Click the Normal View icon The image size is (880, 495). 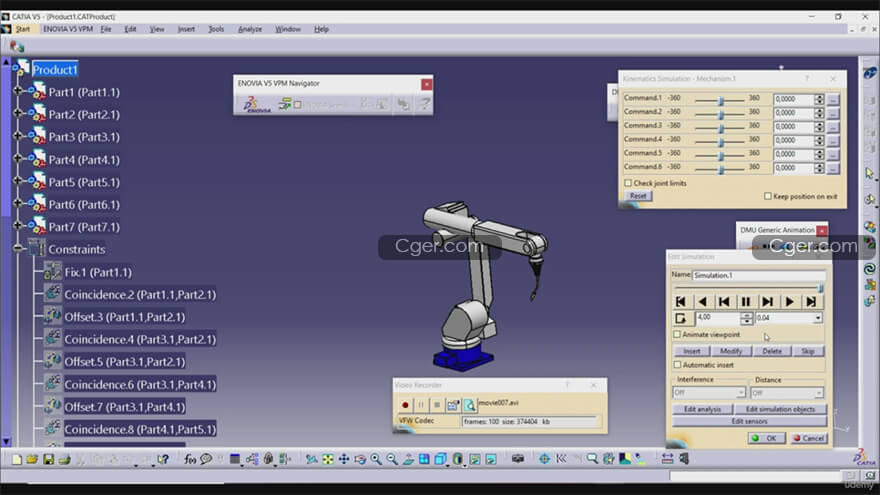point(408,459)
